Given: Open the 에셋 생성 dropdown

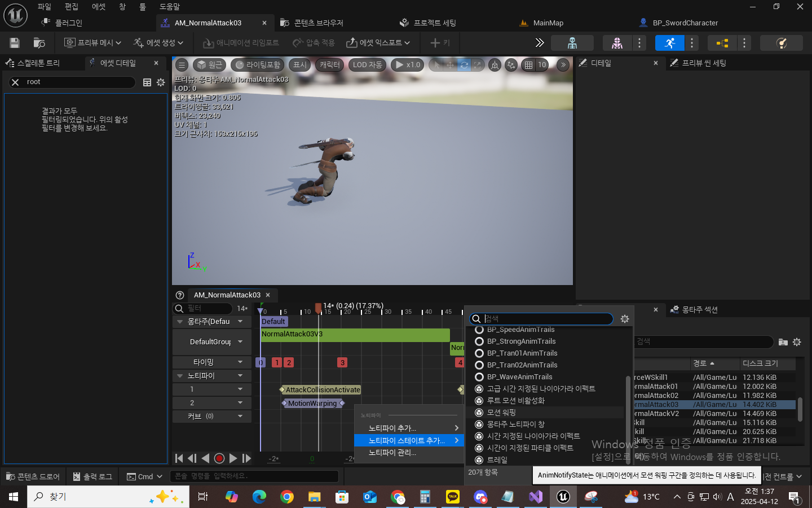Looking at the screenshot, I should click(158, 43).
